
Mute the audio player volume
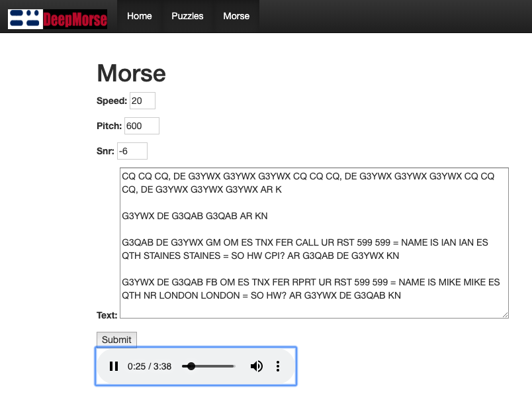pos(257,366)
